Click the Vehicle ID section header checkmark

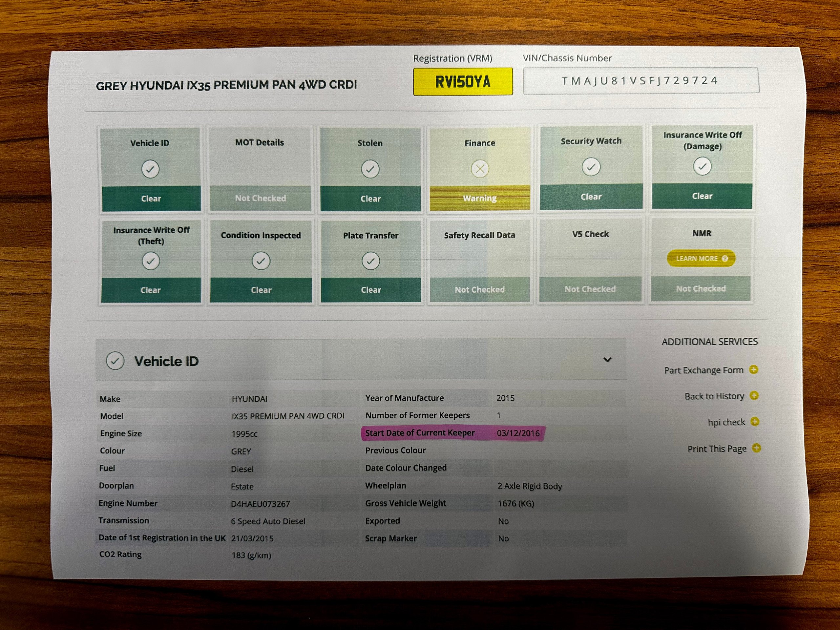pyautogui.click(x=115, y=361)
